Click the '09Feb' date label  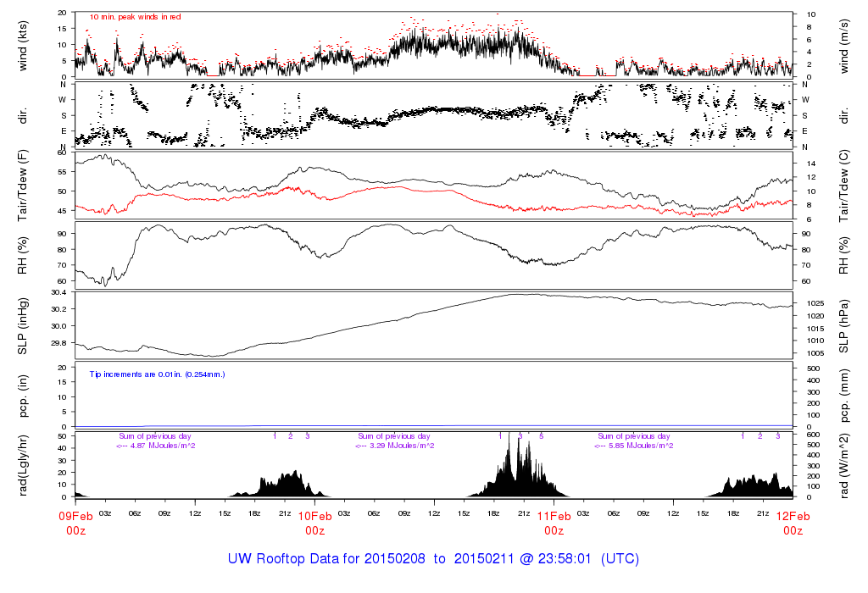point(75,516)
